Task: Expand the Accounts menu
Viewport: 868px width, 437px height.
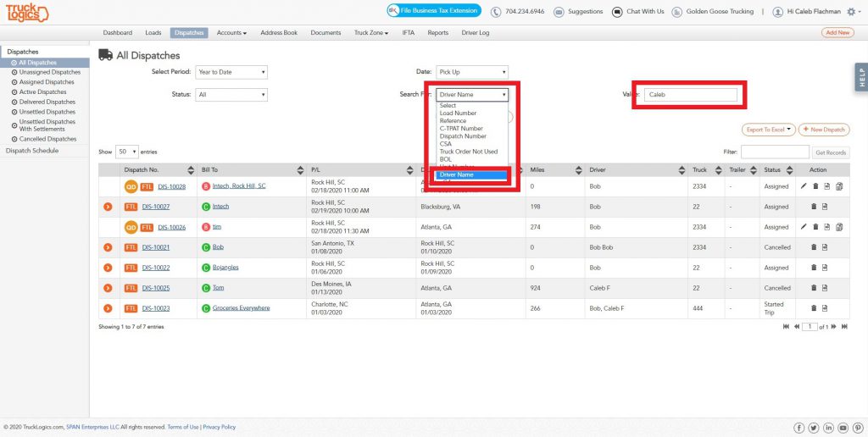Action: 231,33
